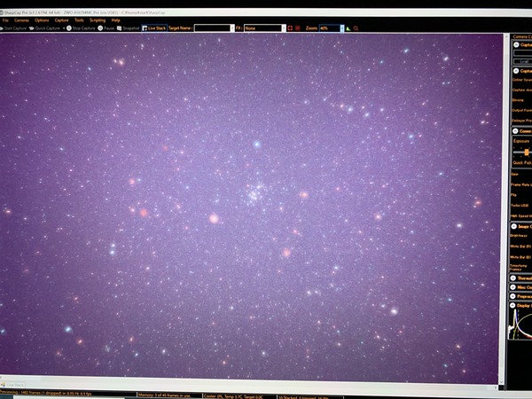Open the Target Name dropdown arrow
The height and width of the screenshot is (399, 532).
(232, 28)
